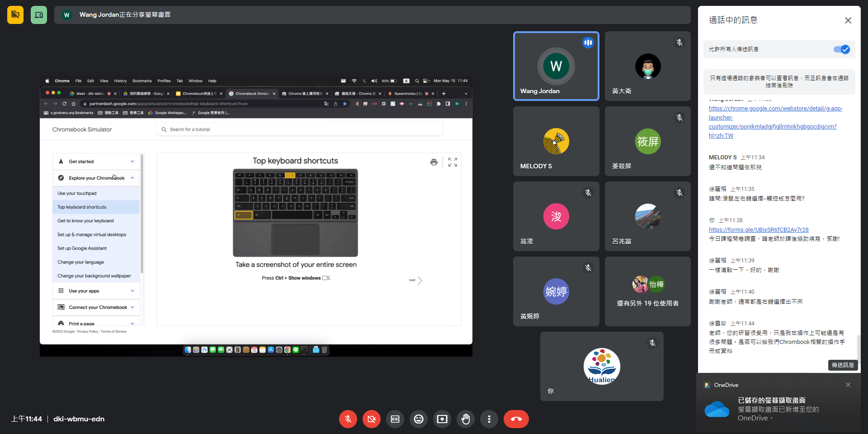Open the forms.gle survey link
The image size is (868, 434).
[758, 230]
